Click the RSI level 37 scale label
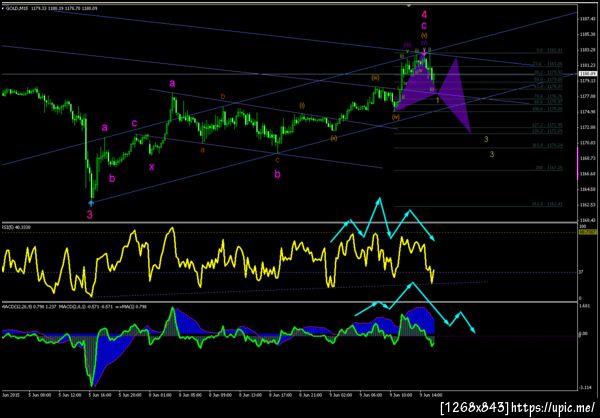The height and width of the screenshot is (418, 600). tap(581, 273)
